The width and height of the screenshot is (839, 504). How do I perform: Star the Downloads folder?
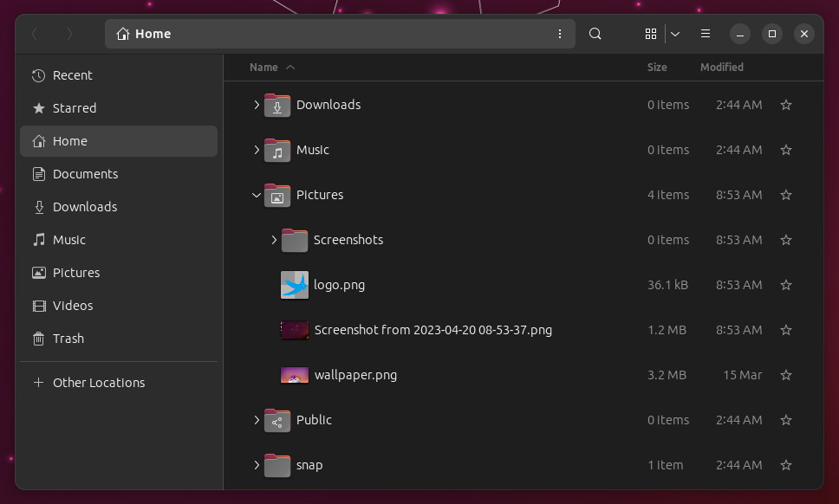[785, 105]
